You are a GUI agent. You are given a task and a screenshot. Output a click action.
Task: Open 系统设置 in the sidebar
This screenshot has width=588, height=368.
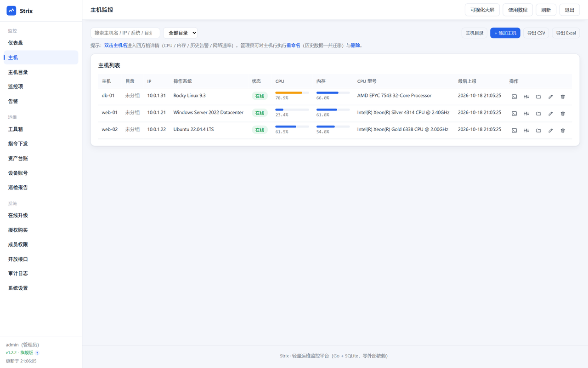point(41,288)
